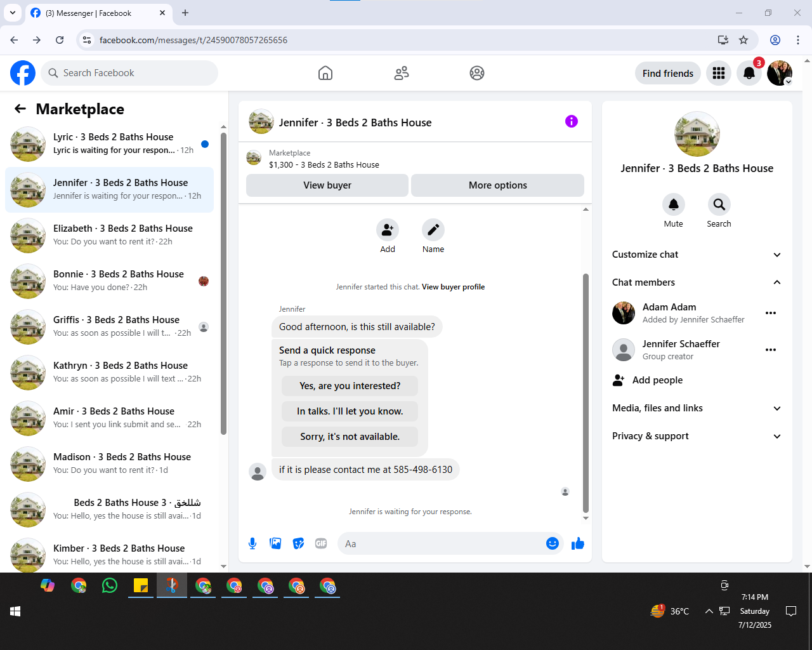Open Sticky Notes from the taskbar
812x650 pixels.
point(141,585)
